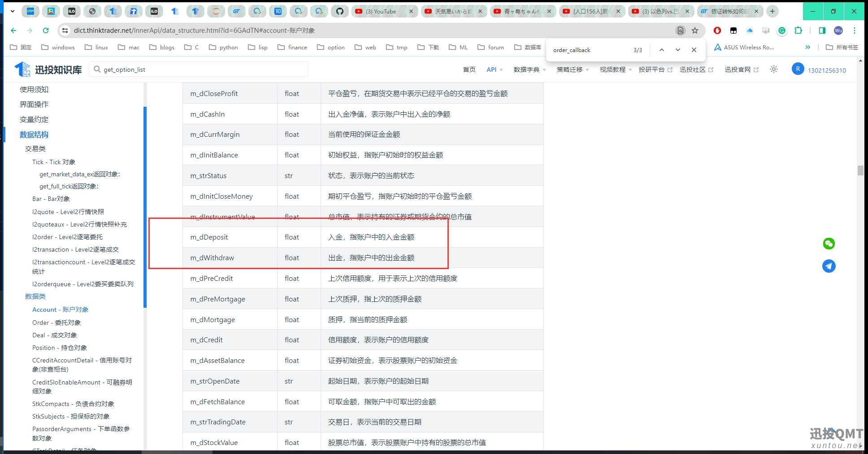Open the ASUS Wireless Router bookmark
This screenshot has height=454, width=868.
point(744,47)
